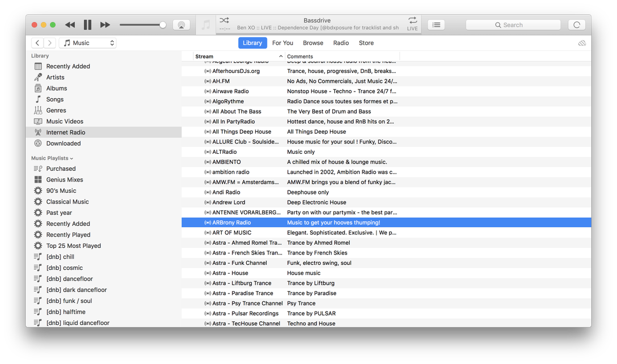The height and width of the screenshot is (364, 617).
Task: Open the Past year smart playlist
Action: (x=103, y=213)
